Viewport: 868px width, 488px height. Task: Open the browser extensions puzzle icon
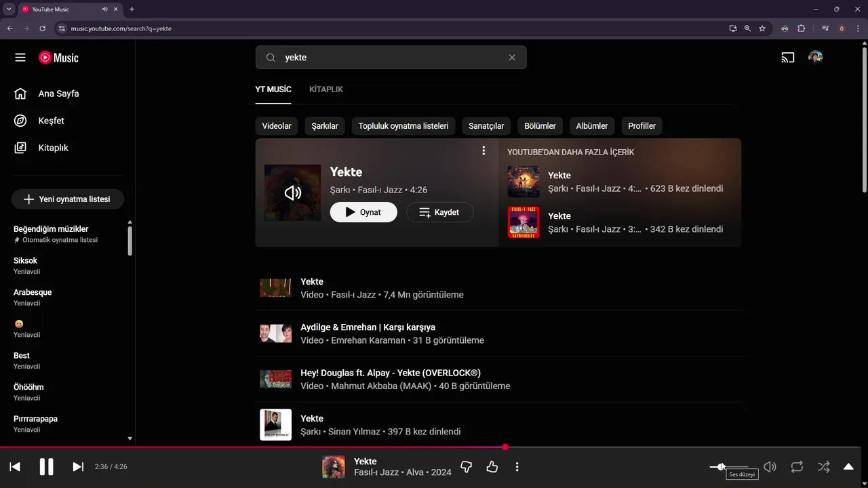coord(802,28)
